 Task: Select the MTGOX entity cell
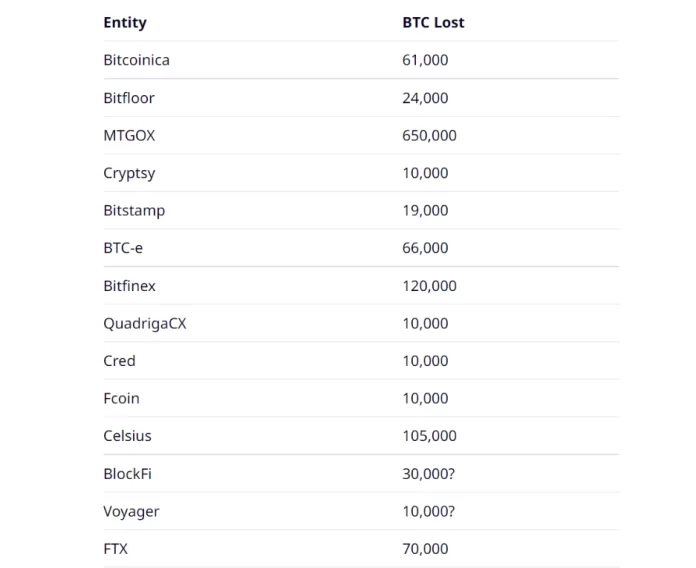[129, 135]
